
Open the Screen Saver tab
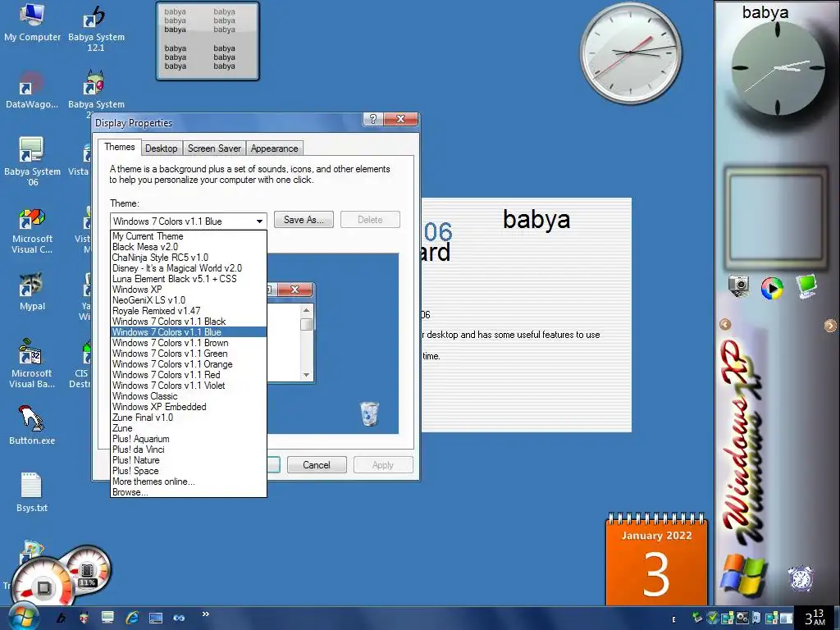214,148
